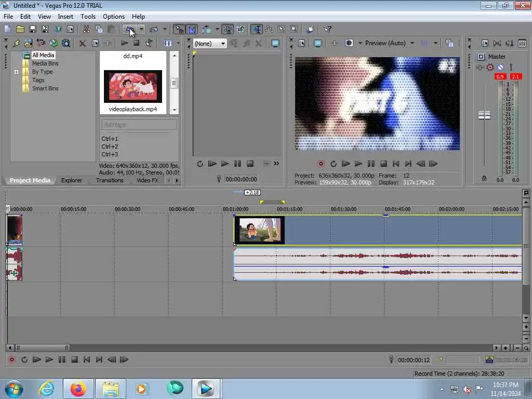Switch to the Transitions tab

[x=110, y=180]
